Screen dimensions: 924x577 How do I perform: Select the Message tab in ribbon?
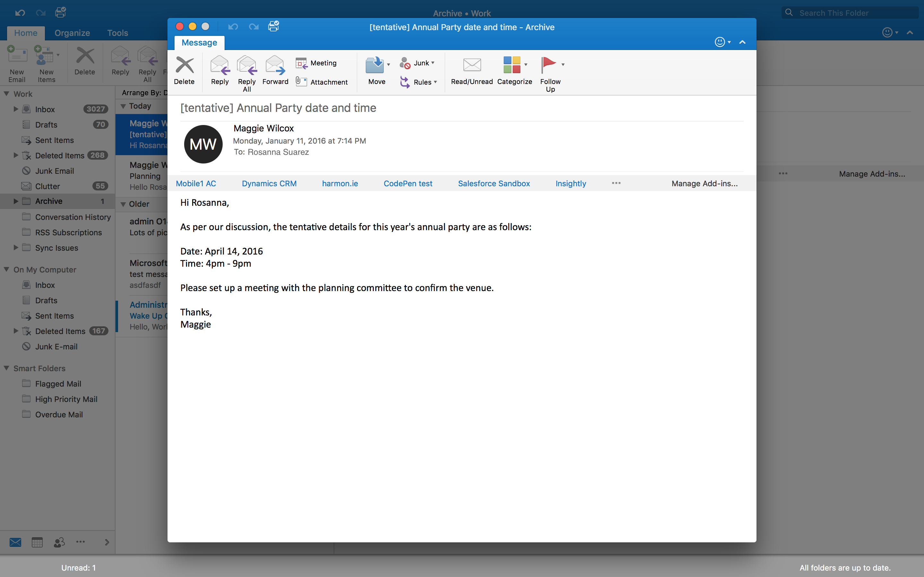(x=200, y=42)
